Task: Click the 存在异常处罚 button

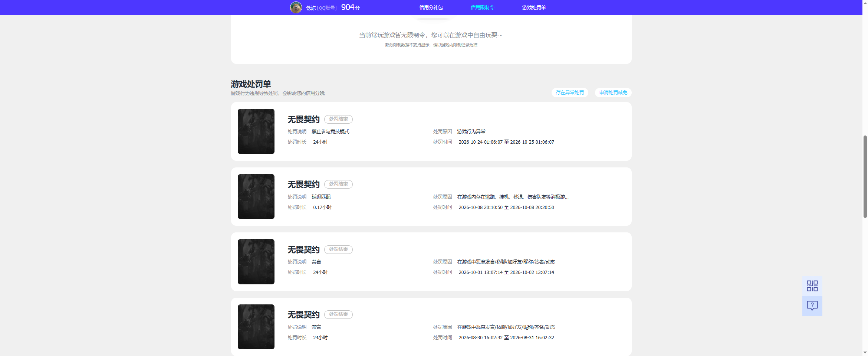Action: (570, 92)
